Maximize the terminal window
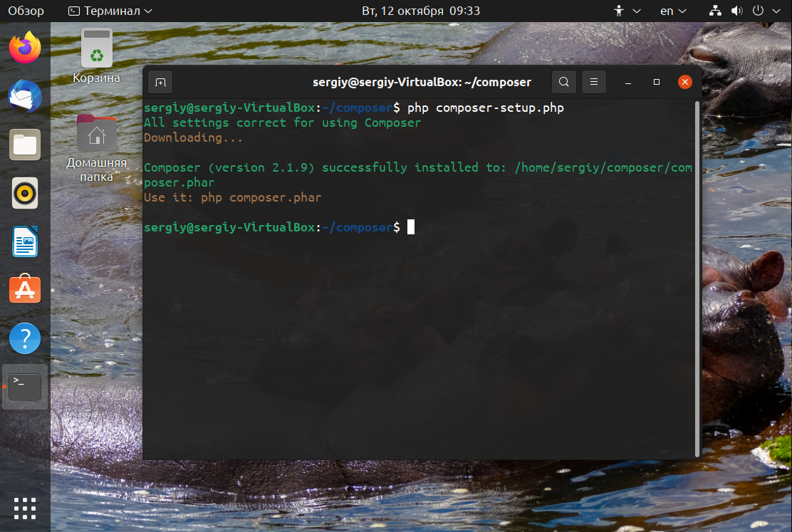 pos(656,82)
